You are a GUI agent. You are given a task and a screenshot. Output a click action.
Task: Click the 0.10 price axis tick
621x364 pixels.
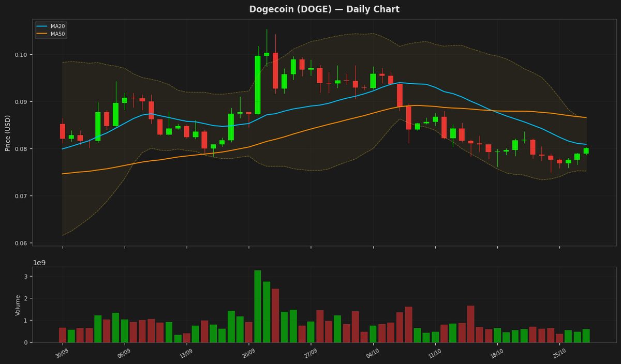[x=21, y=55]
